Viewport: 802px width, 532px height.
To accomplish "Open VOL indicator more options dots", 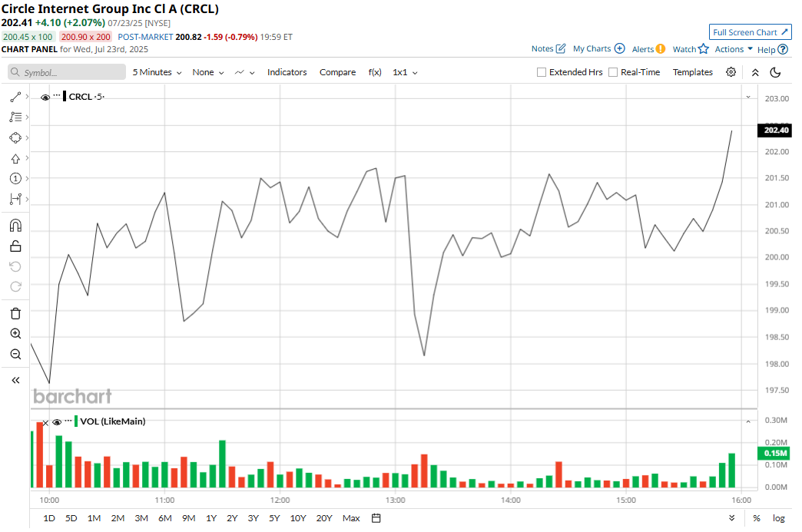I will 68,421.
